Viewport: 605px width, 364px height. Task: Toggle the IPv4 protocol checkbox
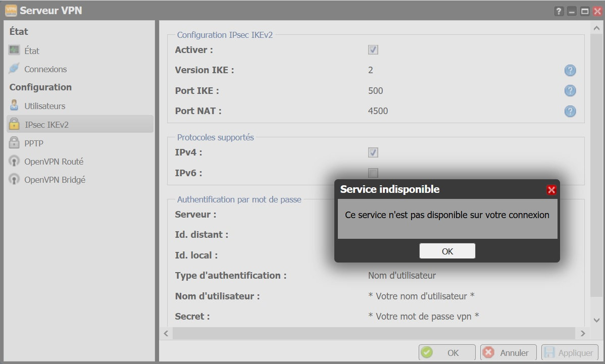point(373,152)
